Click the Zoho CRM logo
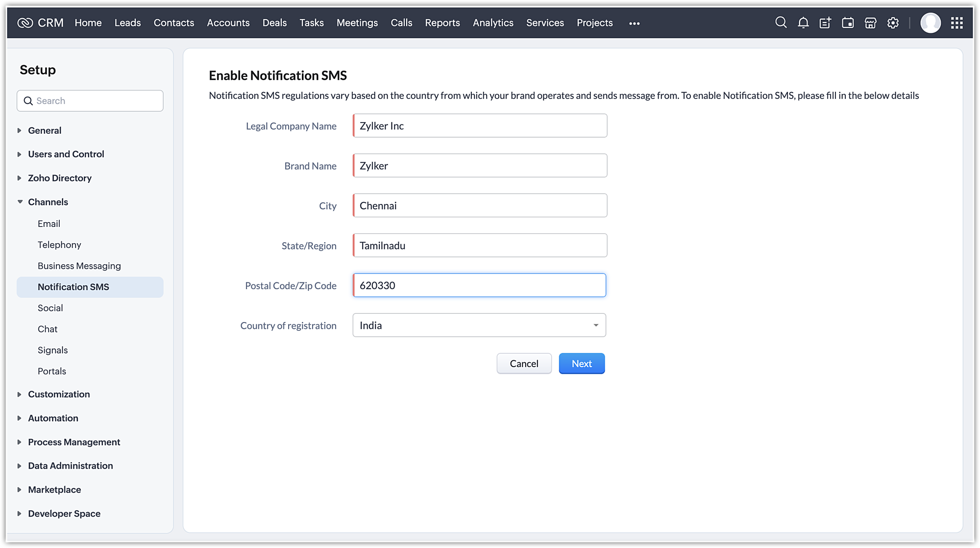The height and width of the screenshot is (548, 980). click(x=40, y=23)
